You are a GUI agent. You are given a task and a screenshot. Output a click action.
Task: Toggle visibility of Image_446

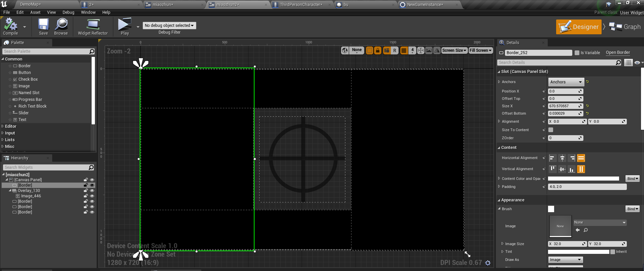point(92,196)
